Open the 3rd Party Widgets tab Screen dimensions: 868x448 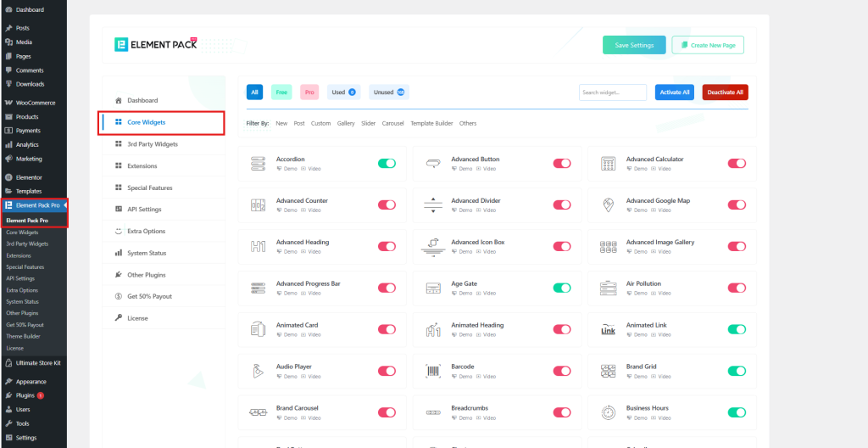(153, 144)
